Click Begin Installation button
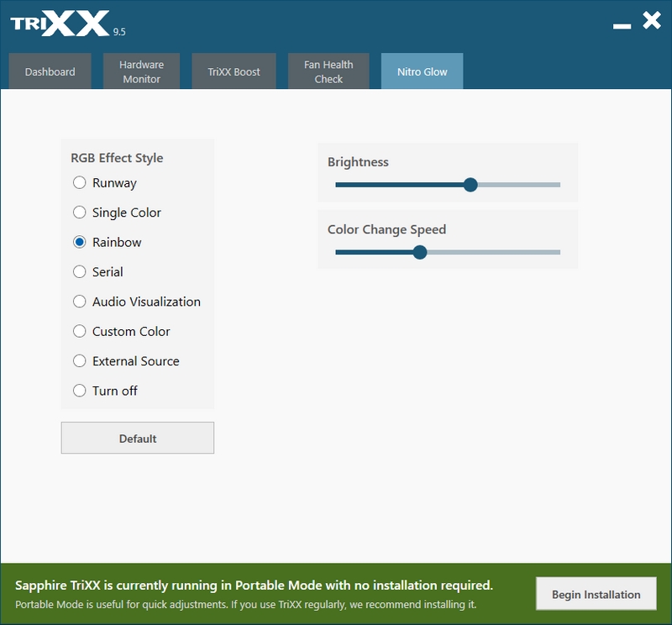This screenshot has width=672, height=625. 596,594
